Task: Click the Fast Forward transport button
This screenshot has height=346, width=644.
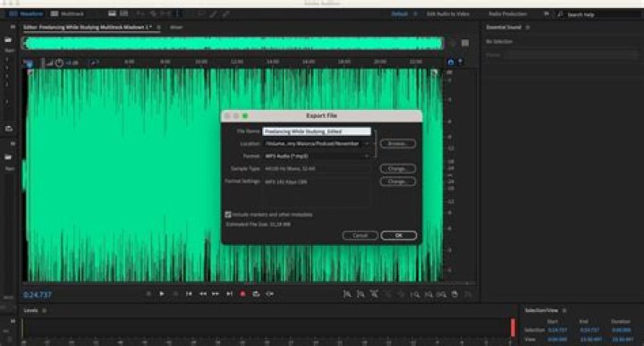Action: [216, 294]
